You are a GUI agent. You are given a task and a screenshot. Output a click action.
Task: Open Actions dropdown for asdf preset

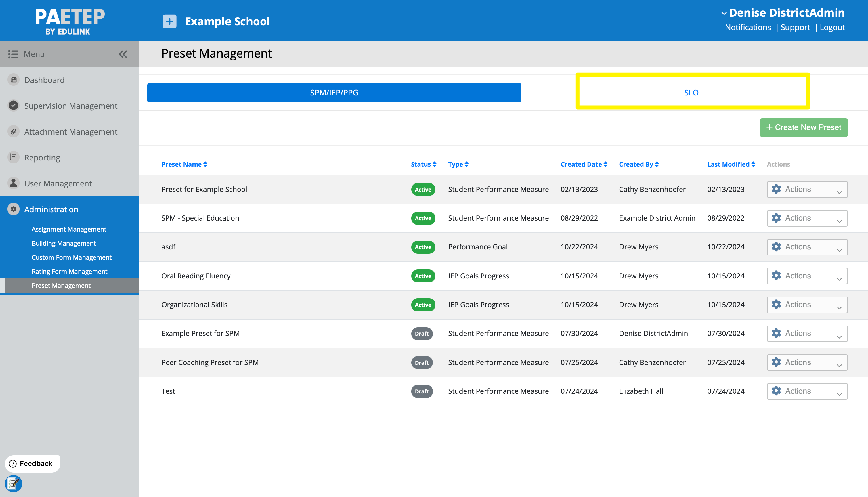[807, 247]
